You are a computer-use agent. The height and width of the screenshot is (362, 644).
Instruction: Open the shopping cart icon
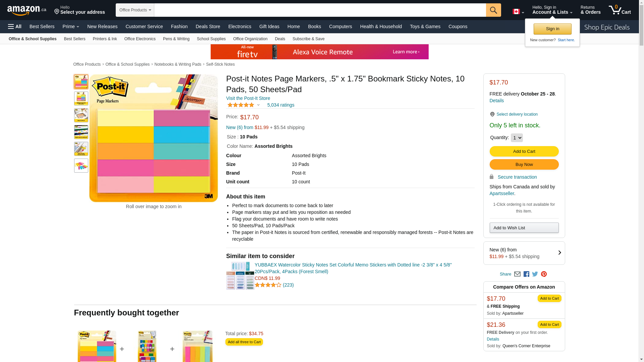pos(619,10)
